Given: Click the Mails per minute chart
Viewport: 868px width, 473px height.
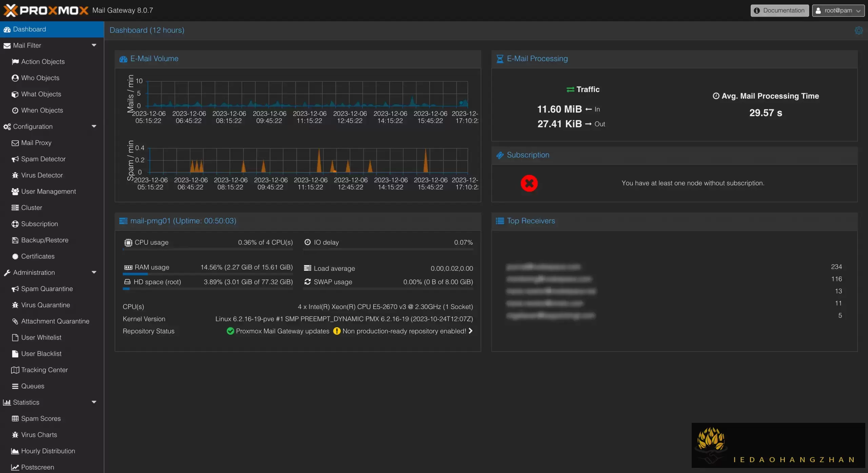Looking at the screenshot, I should [x=308, y=94].
